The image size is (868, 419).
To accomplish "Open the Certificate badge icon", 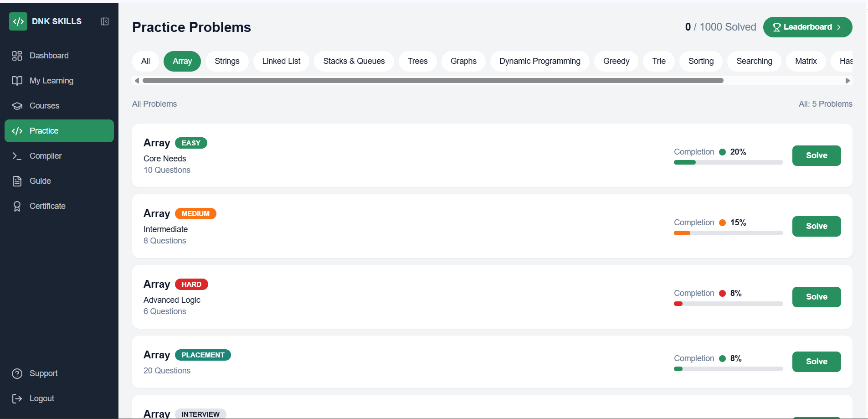I will pyautogui.click(x=17, y=206).
